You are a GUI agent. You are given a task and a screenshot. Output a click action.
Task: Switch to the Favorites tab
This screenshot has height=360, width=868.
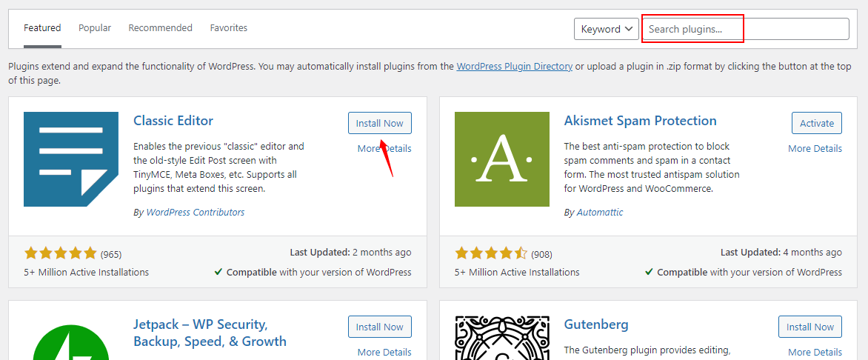point(229,27)
